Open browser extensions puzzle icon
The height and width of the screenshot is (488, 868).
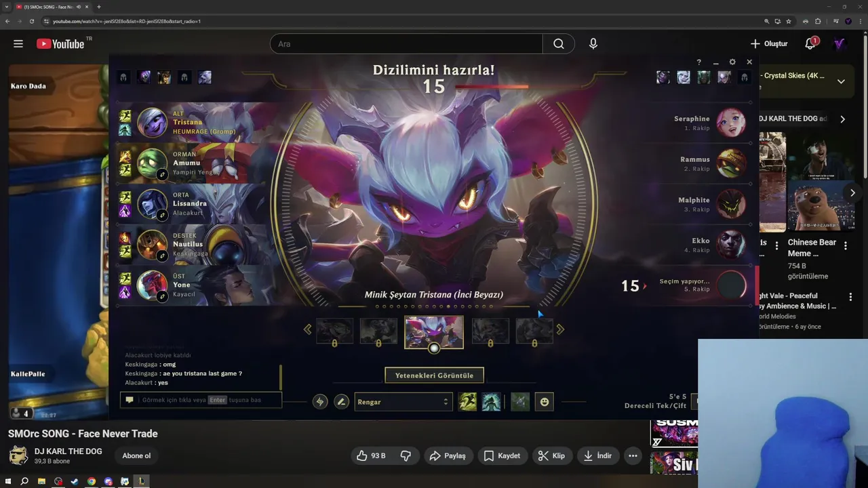[x=818, y=21]
